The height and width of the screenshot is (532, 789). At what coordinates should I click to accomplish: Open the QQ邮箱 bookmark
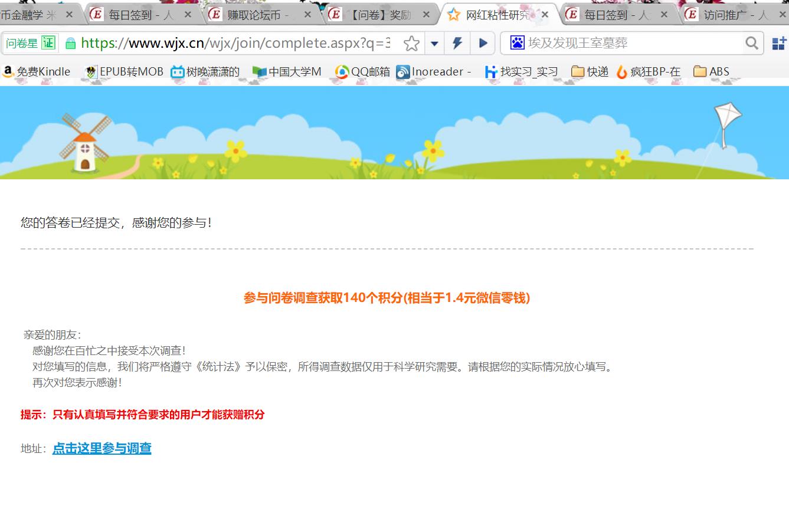coord(363,72)
